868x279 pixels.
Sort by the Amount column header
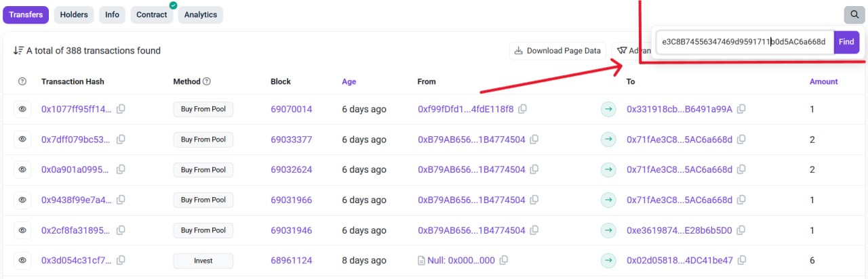click(823, 81)
